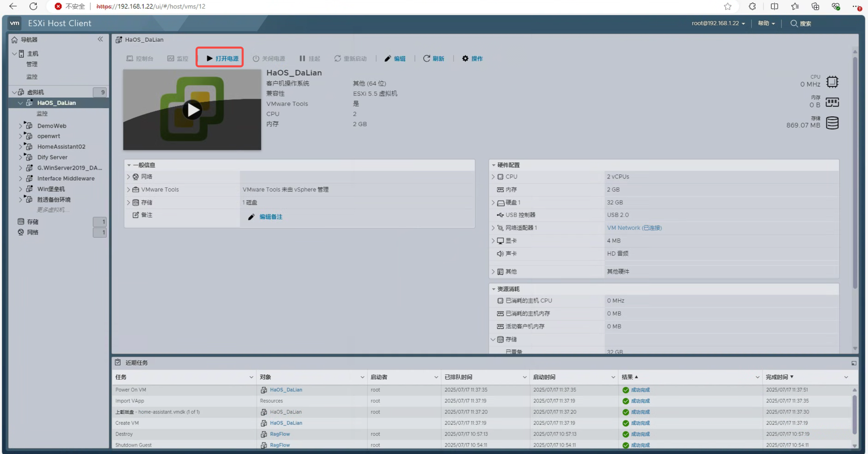
Task: Select Storage in the navigator
Action: [x=33, y=222]
